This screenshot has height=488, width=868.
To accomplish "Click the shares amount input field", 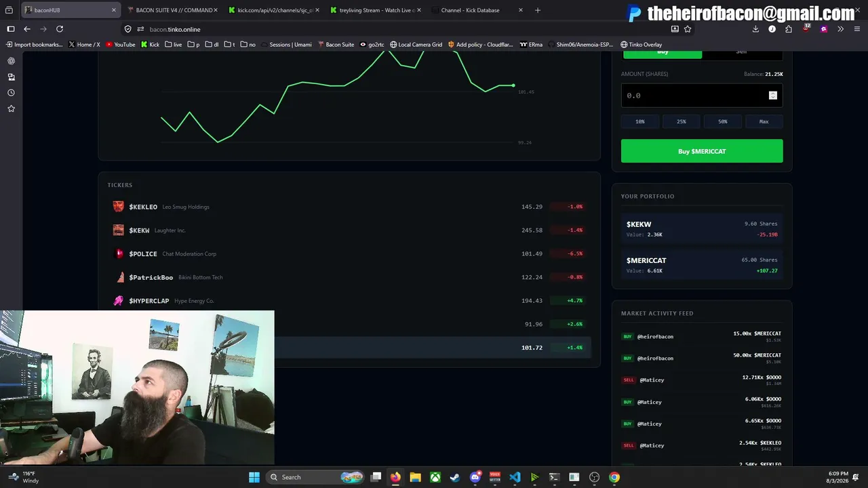I will point(702,96).
